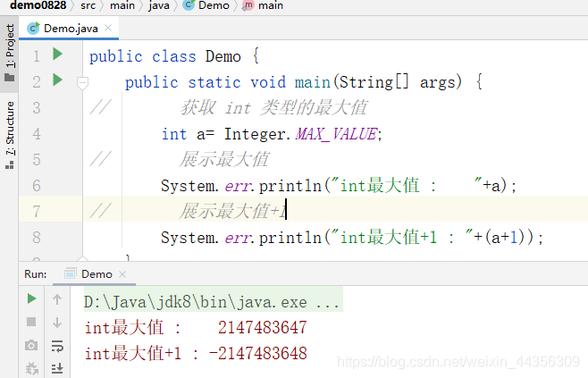Screen dimensions: 588x378
Task: Close the Demo.java editor tab
Action: point(108,28)
